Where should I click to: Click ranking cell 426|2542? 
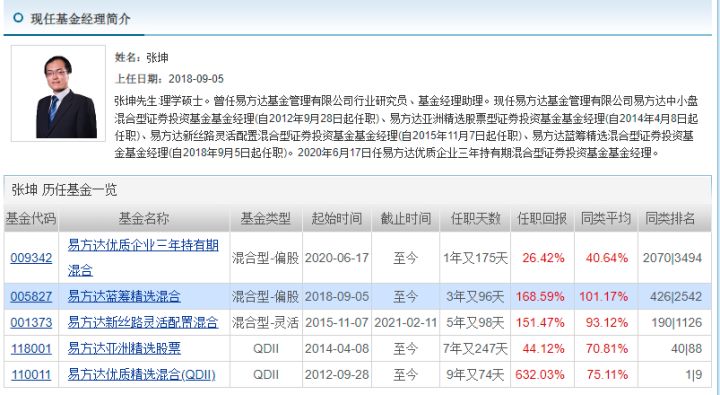tap(676, 297)
